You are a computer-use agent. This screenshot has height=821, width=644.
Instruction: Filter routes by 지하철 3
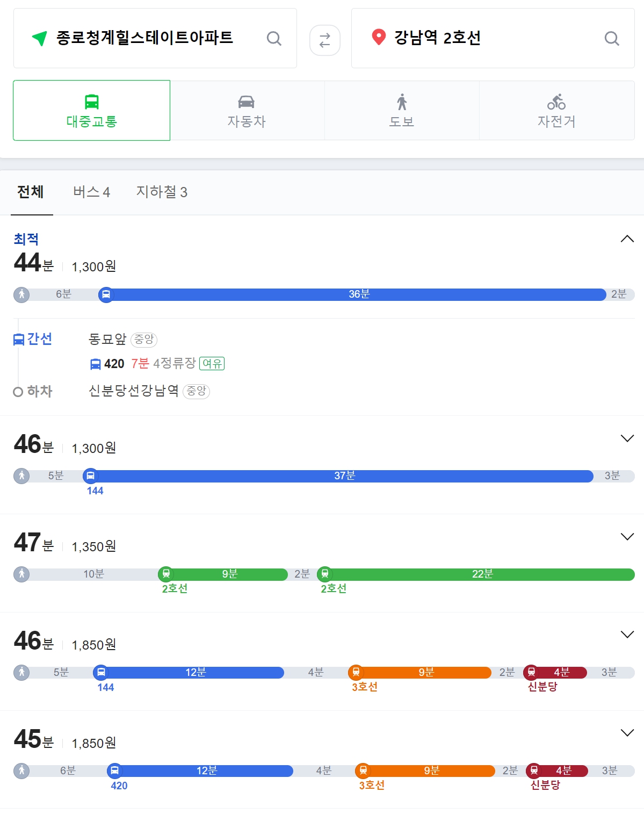(x=162, y=192)
